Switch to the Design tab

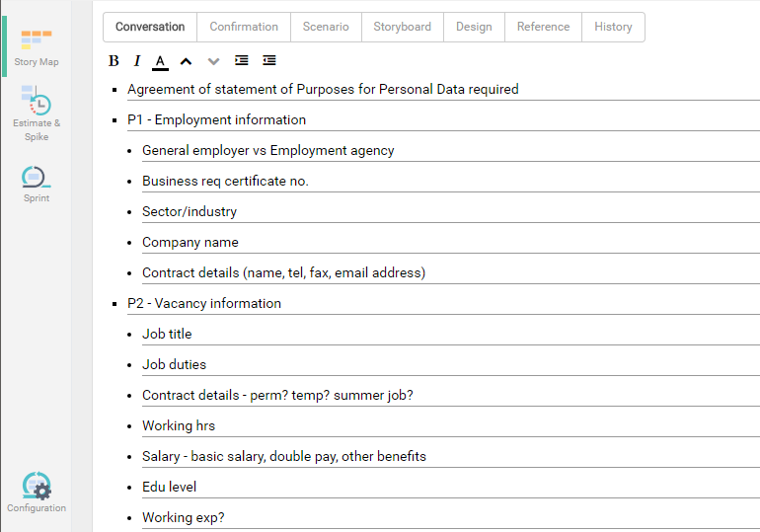click(474, 27)
